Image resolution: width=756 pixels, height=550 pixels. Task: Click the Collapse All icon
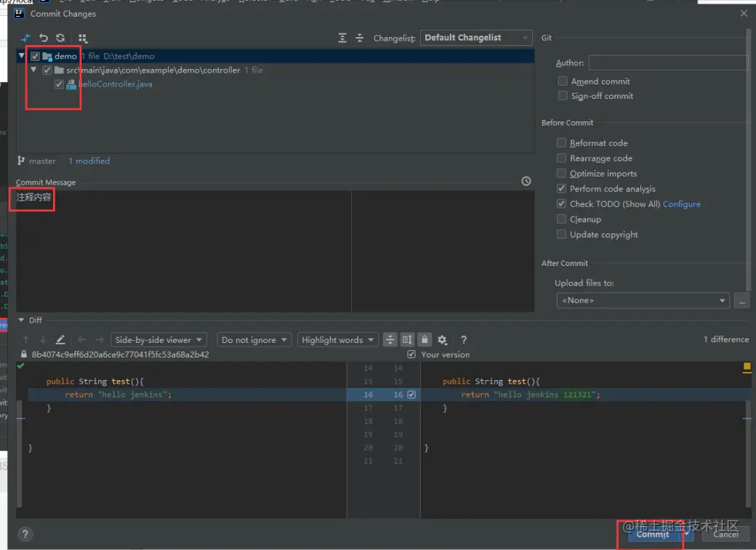[359, 38]
